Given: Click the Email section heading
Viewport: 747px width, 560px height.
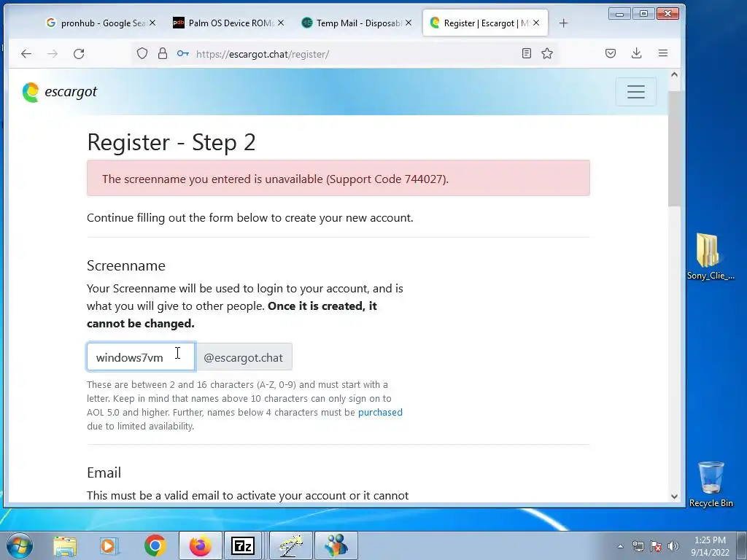Looking at the screenshot, I should [x=104, y=472].
